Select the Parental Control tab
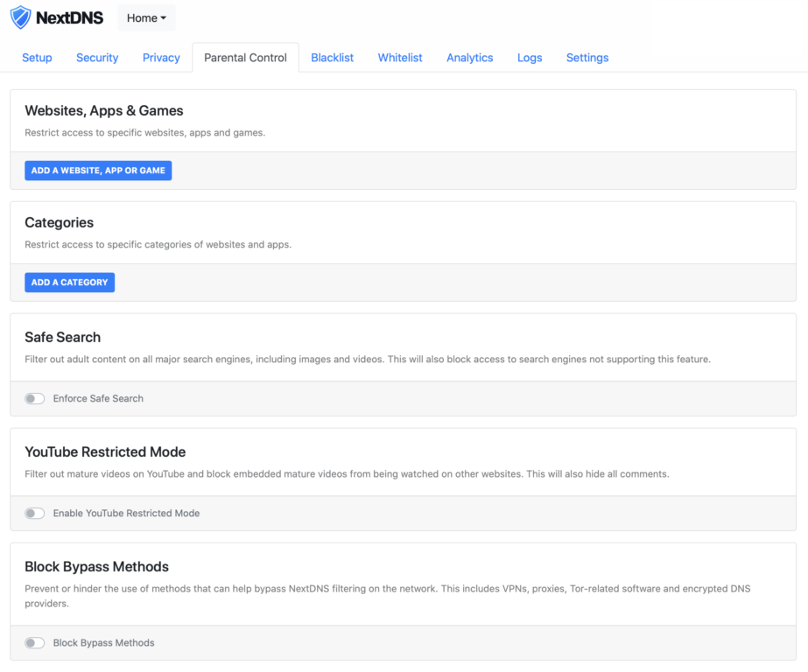The image size is (808, 672). click(245, 58)
